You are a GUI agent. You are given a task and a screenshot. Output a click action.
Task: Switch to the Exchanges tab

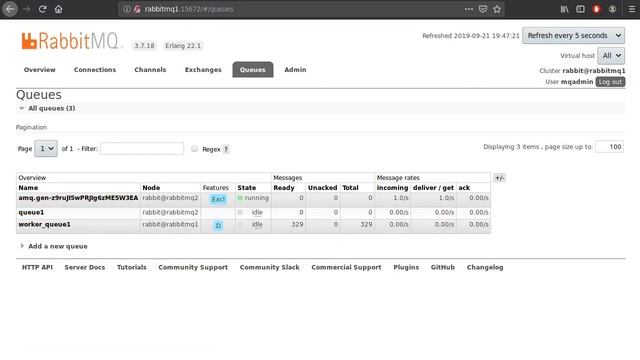click(x=203, y=70)
